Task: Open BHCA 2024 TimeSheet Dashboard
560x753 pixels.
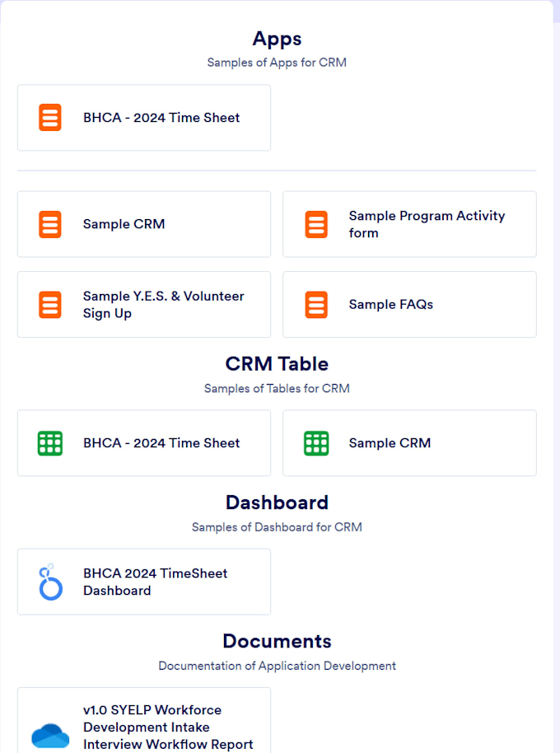Action: [x=155, y=582]
